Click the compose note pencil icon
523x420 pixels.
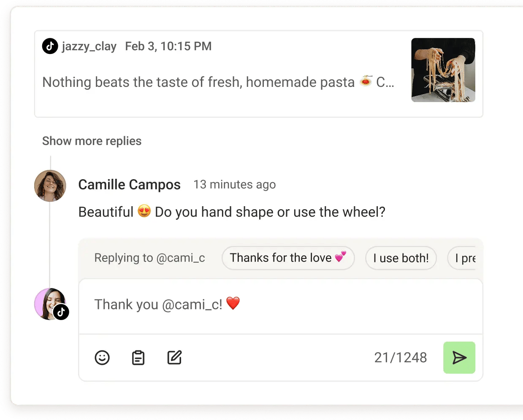point(174,358)
